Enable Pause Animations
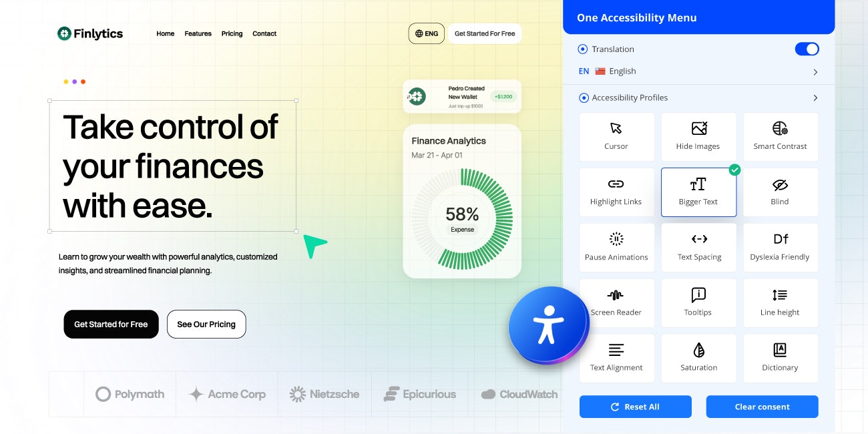868x434 pixels. (x=616, y=247)
